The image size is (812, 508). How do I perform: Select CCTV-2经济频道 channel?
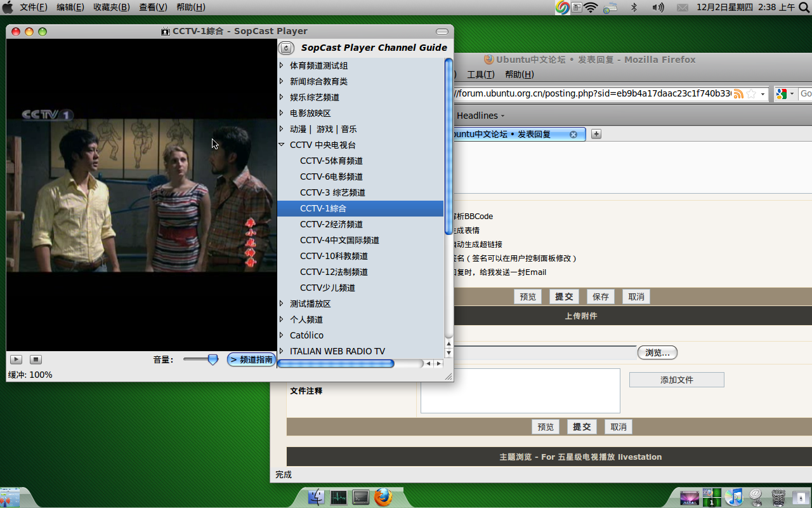[x=332, y=224]
